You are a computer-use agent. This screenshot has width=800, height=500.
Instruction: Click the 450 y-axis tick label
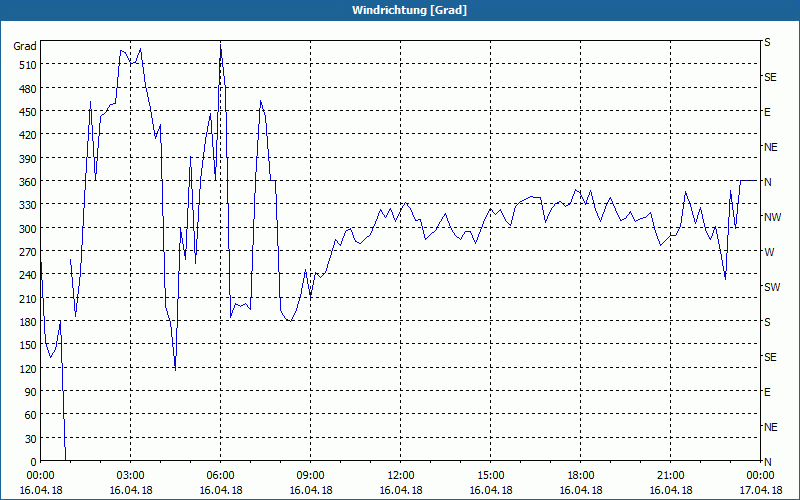click(x=29, y=112)
